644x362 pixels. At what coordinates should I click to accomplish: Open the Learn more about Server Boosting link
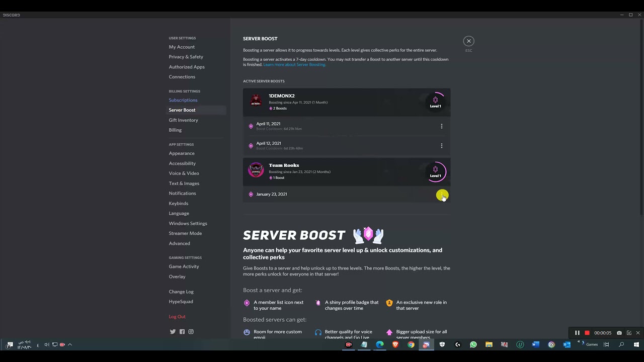click(294, 65)
